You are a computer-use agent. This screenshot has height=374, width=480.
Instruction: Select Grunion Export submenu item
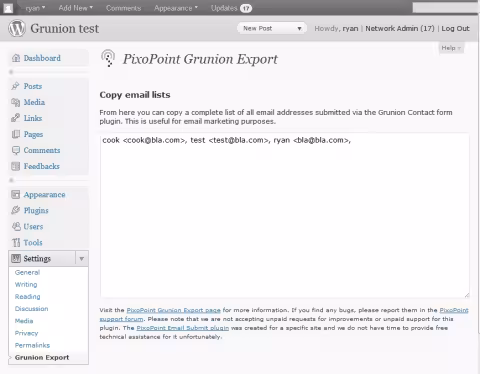42,357
